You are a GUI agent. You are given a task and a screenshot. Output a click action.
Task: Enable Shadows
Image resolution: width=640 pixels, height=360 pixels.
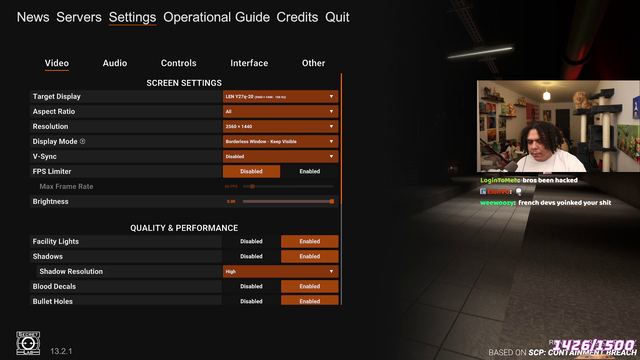click(309, 256)
